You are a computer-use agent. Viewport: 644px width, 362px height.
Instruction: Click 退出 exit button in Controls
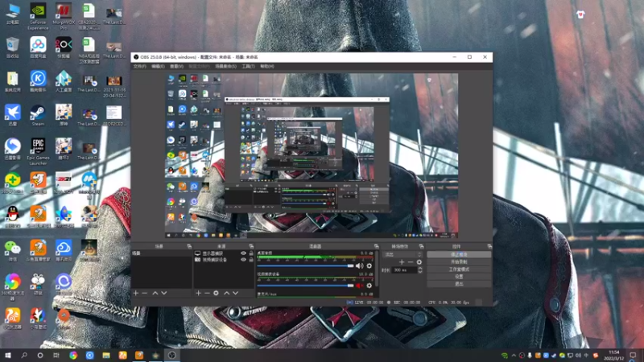[x=459, y=284]
